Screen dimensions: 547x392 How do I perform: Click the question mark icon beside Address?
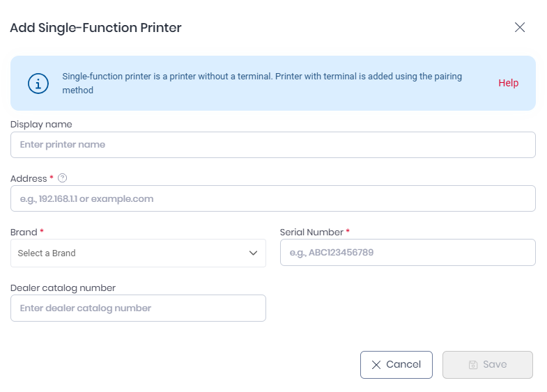tap(62, 178)
